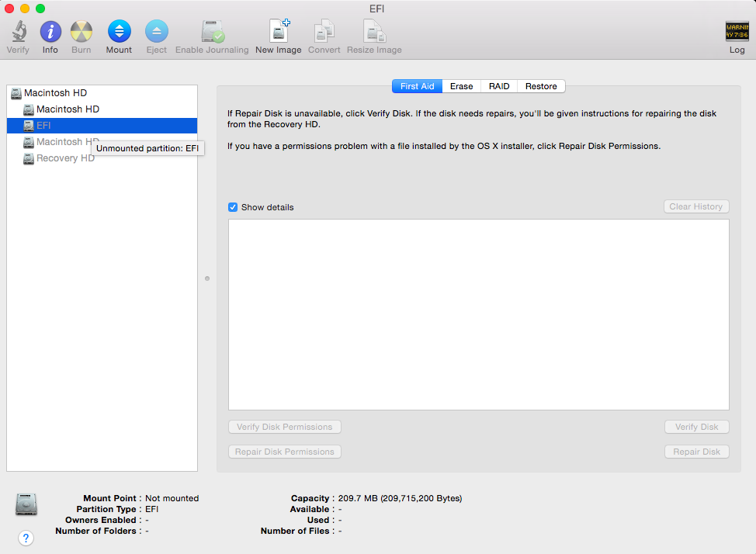Click the 'Not mounted' mount point value
Viewport: 756px width, 554px height.
pyautogui.click(x=172, y=498)
